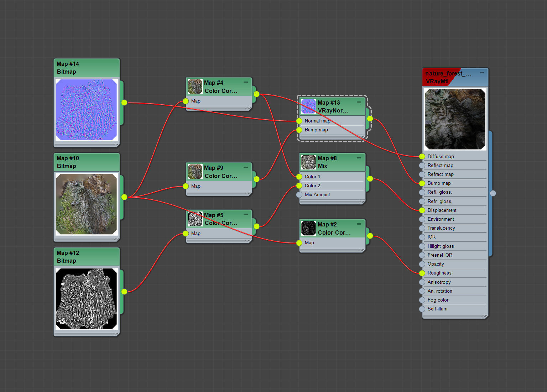
Task: Click the IOR slot label
Action: pos(432,237)
